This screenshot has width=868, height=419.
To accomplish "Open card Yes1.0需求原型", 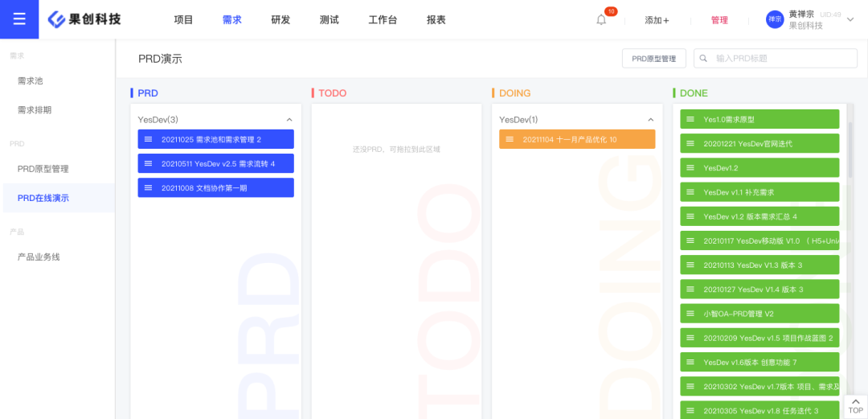I will (x=759, y=119).
